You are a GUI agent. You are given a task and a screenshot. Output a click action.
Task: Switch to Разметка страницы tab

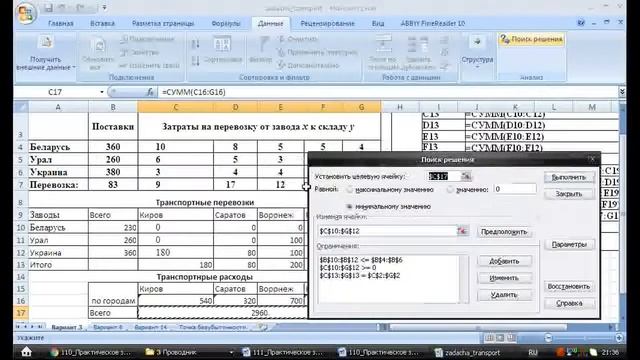(x=163, y=23)
